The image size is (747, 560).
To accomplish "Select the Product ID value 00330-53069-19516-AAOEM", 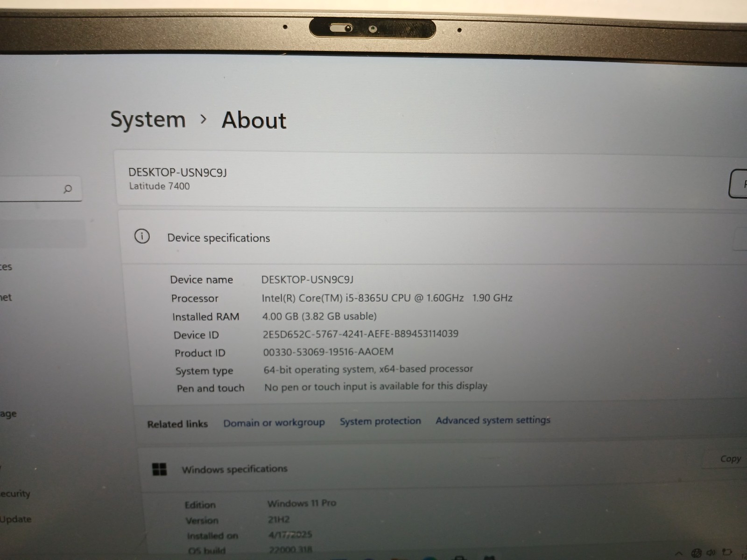I will [328, 352].
